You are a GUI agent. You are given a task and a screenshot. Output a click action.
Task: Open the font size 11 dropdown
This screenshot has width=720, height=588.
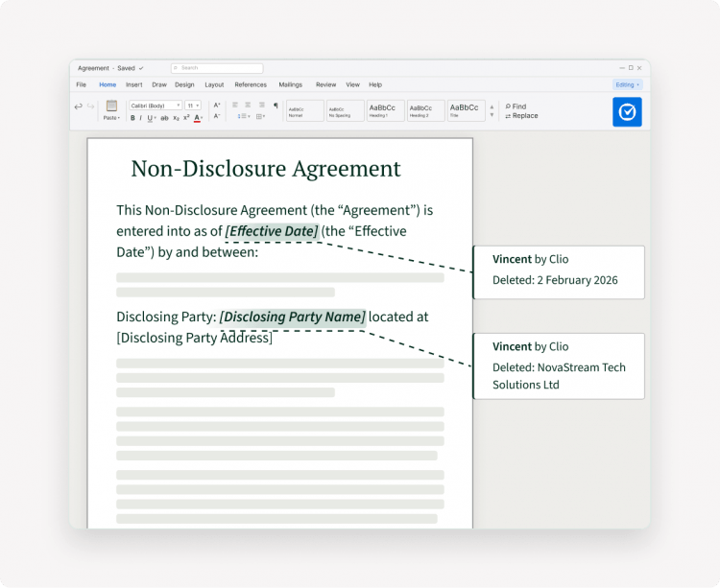193,106
